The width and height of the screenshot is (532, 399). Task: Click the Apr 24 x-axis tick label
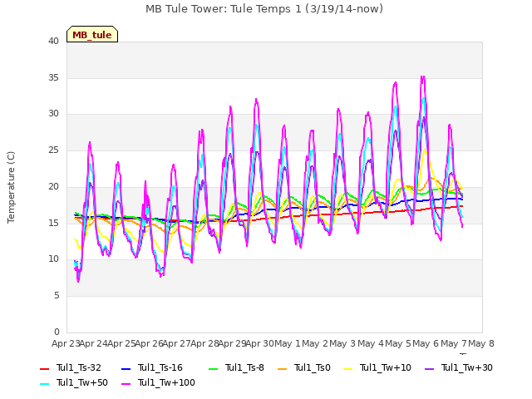[x=94, y=343]
